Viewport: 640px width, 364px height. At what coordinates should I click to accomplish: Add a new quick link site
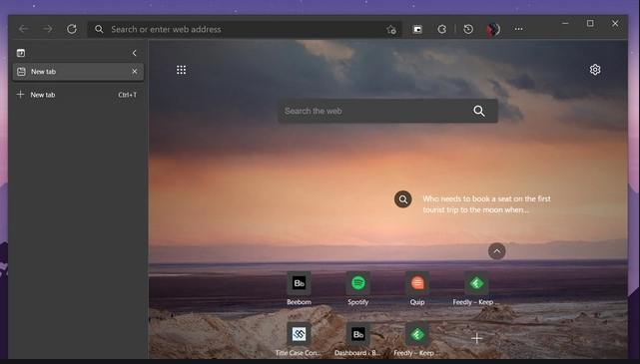point(476,338)
